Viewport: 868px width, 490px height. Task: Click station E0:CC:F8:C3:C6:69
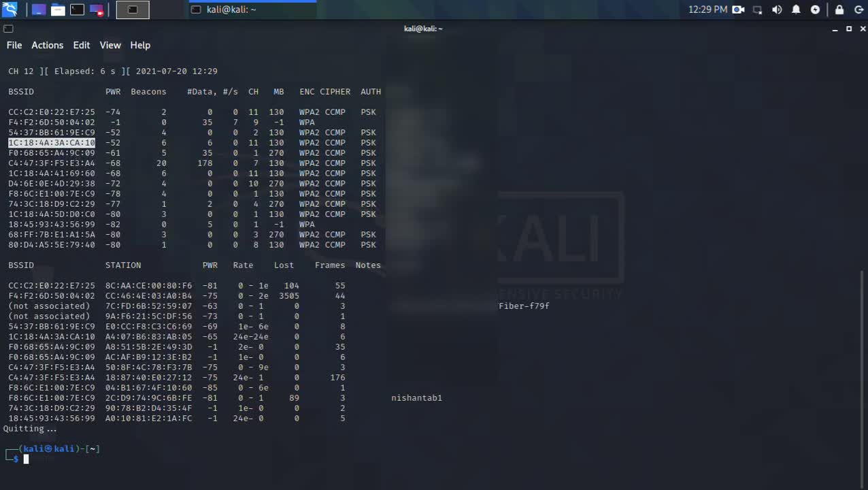149,327
